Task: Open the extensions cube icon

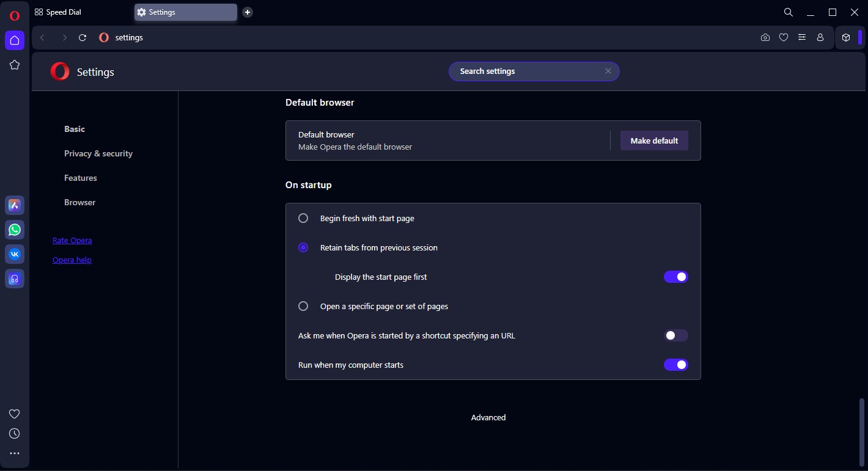Action: (x=846, y=37)
